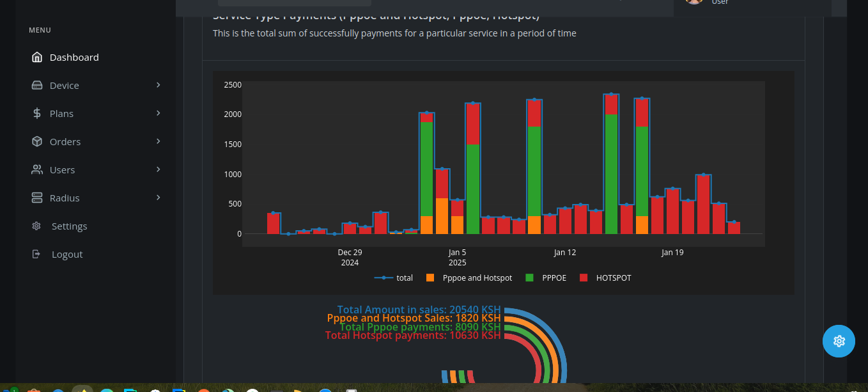Expand the Device submenu chevron
The width and height of the screenshot is (868, 392).
click(x=159, y=84)
